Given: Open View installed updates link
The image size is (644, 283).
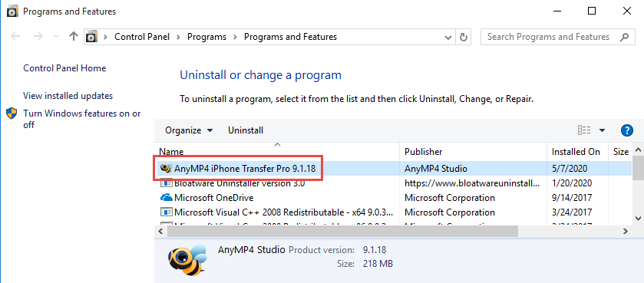Looking at the screenshot, I should [68, 96].
